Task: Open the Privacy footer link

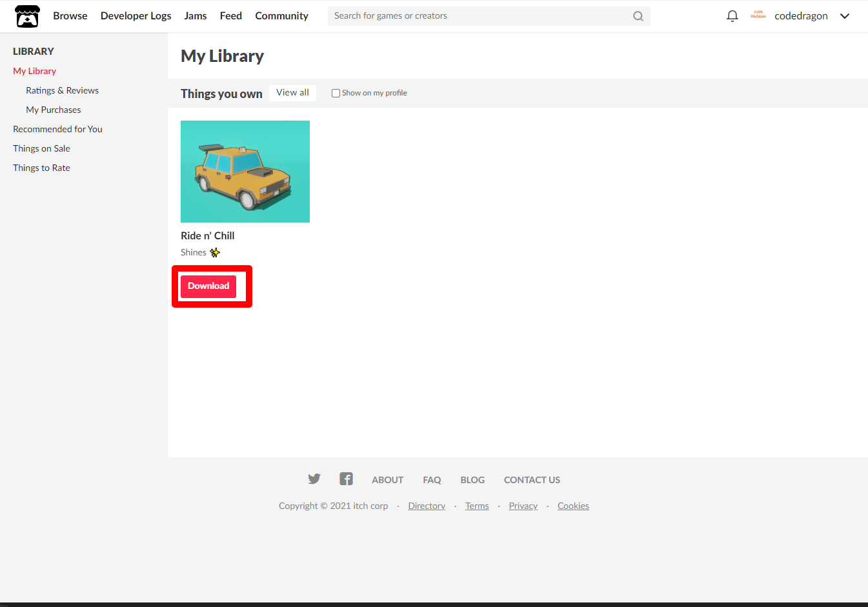Action: (523, 506)
